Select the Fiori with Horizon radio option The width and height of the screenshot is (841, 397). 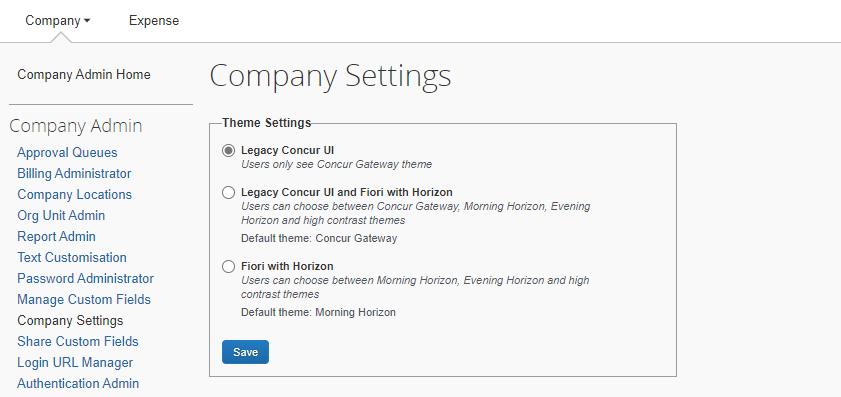(x=228, y=267)
